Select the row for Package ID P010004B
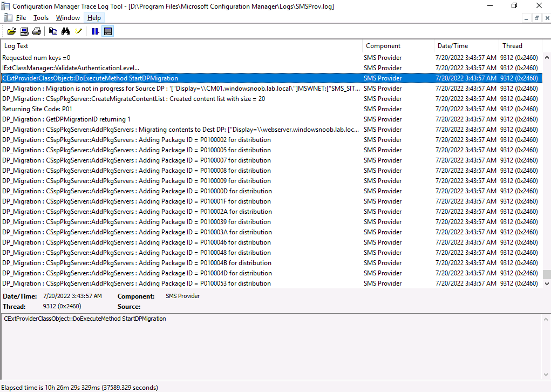The width and height of the screenshot is (551, 392). (271, 262)
